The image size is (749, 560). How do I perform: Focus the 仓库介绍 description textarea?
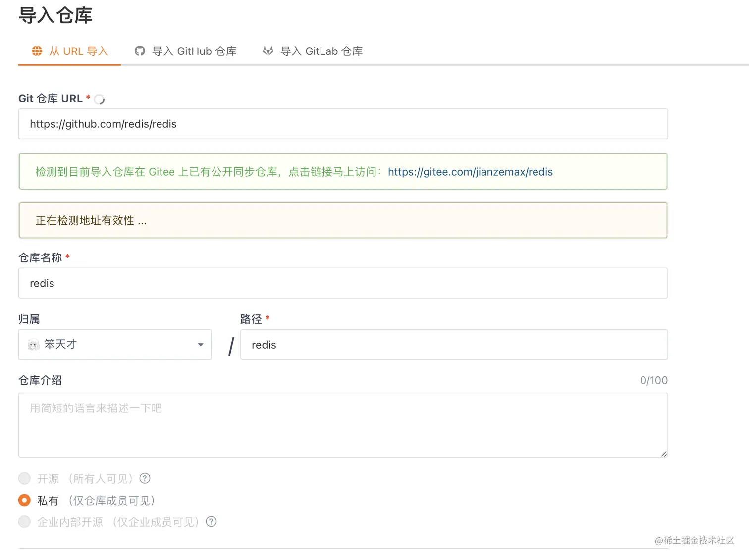click(343, 425)
